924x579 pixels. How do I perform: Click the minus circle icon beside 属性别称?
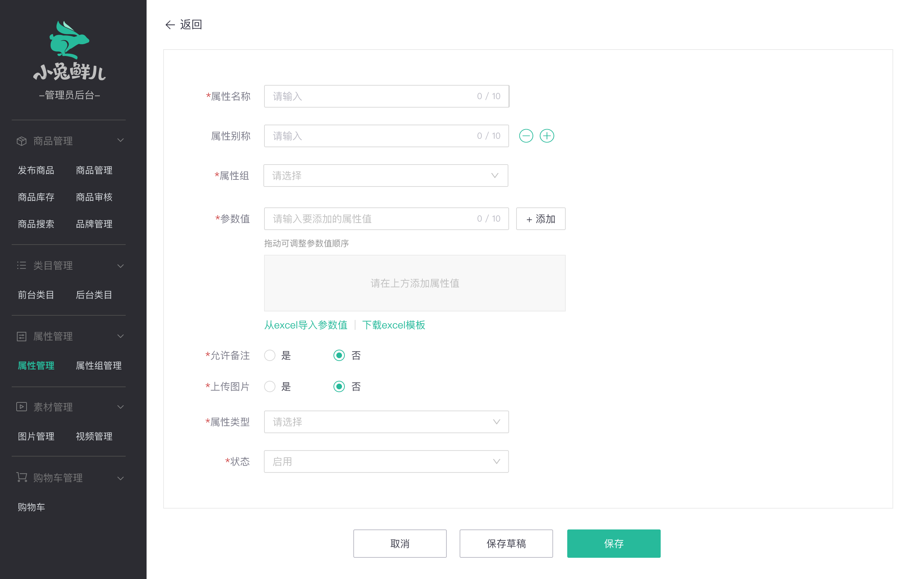tap(526, 136)
